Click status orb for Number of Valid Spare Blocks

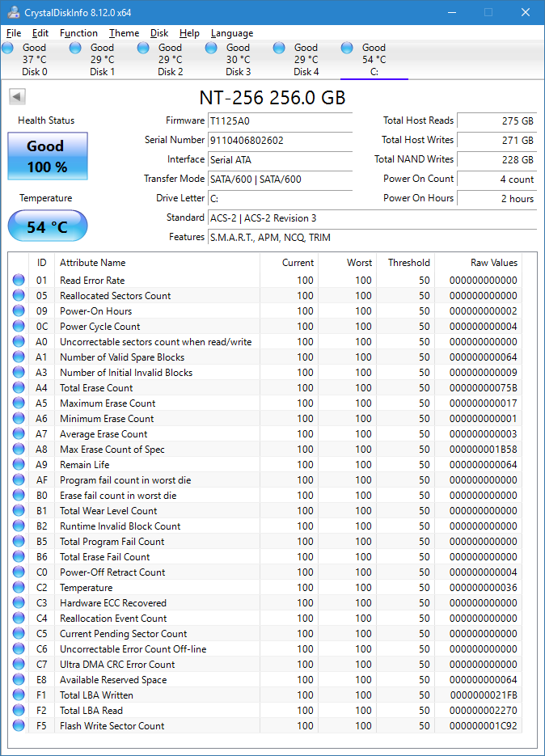(x=19, y=357)
